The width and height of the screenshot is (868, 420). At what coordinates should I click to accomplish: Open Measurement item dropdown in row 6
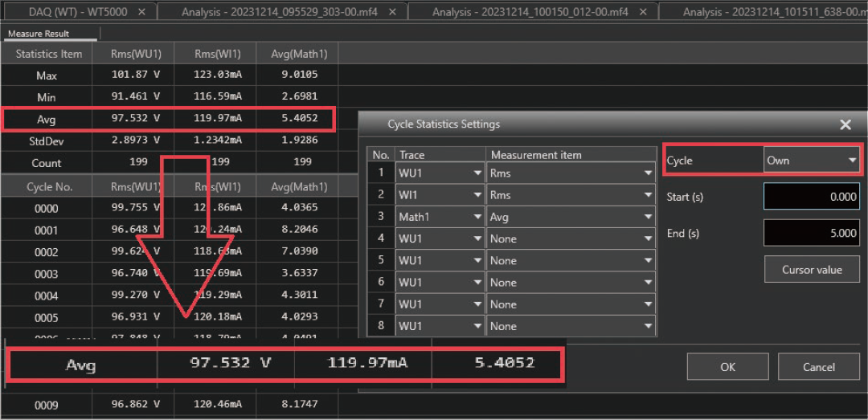[x=571, y=282]
